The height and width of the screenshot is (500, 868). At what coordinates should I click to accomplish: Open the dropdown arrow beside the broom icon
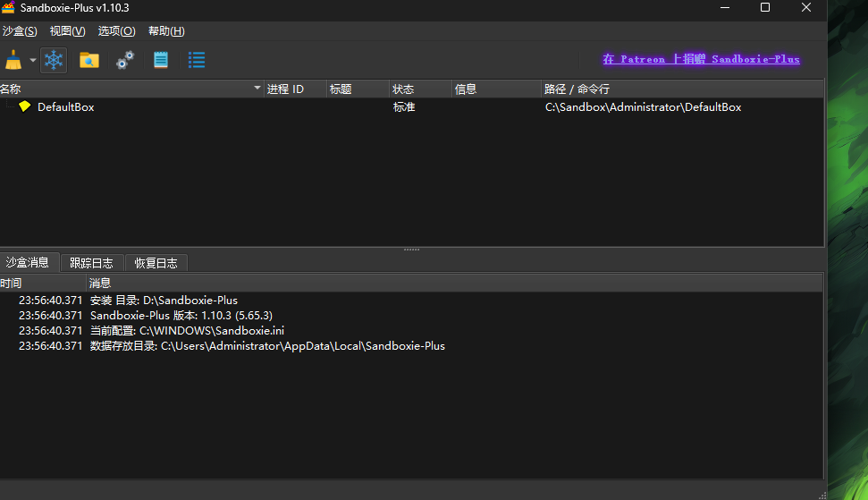(33, 60)
